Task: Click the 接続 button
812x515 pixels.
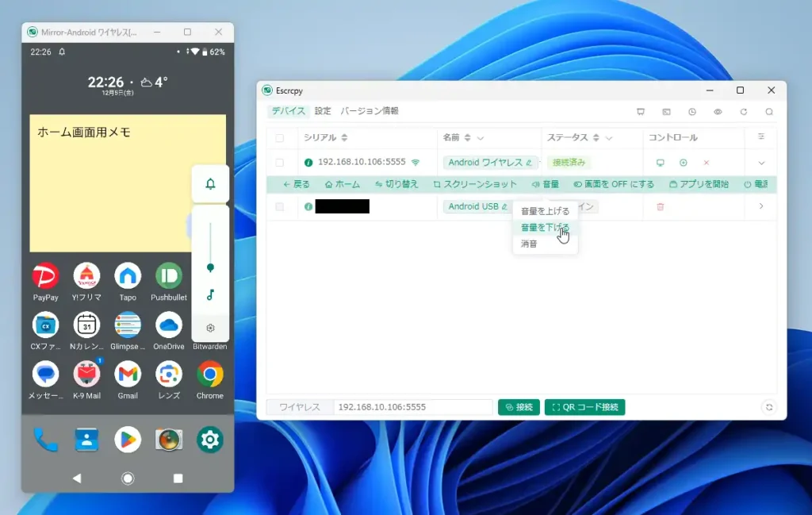Action: coord(519,406)
